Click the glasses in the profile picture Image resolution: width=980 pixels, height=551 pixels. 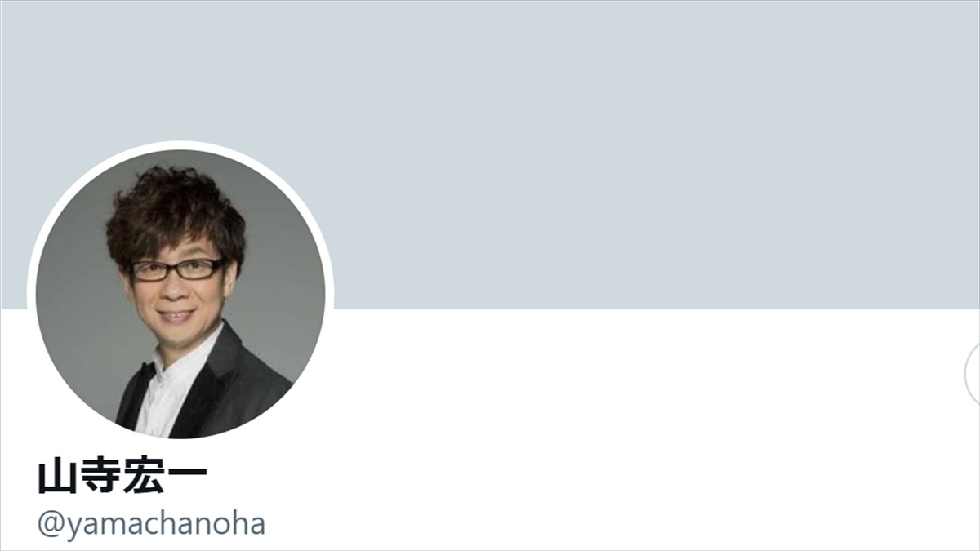(x=178, y=269)
